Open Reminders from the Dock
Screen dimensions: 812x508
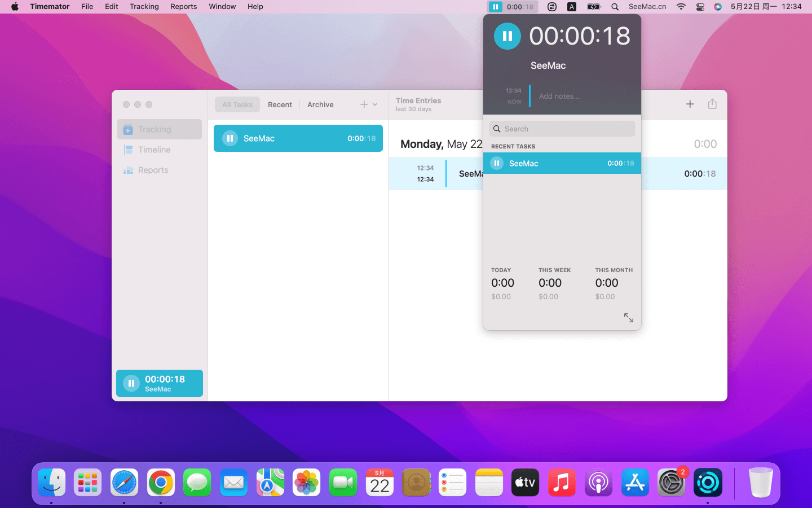(x=452, y=483)
